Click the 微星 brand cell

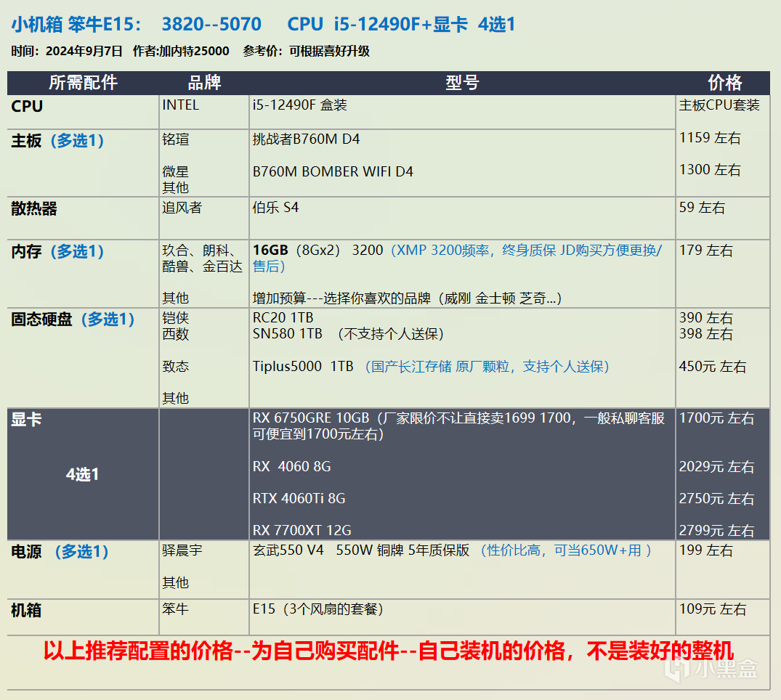point(175,172)
